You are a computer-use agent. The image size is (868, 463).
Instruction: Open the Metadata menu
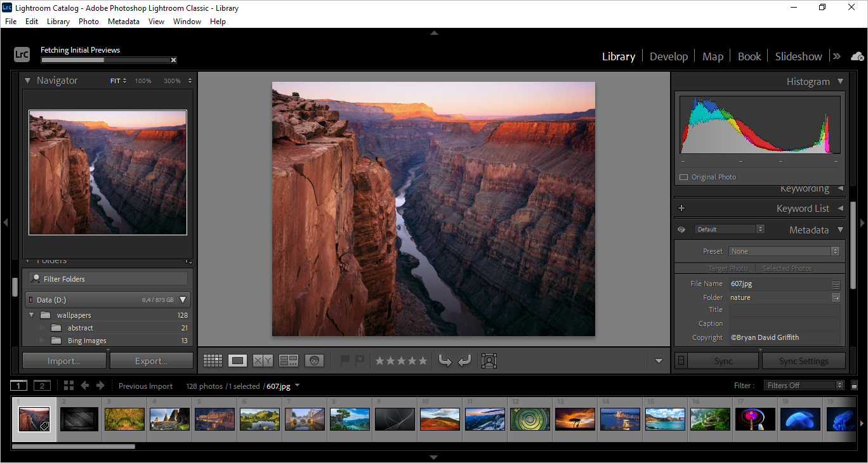124,21
